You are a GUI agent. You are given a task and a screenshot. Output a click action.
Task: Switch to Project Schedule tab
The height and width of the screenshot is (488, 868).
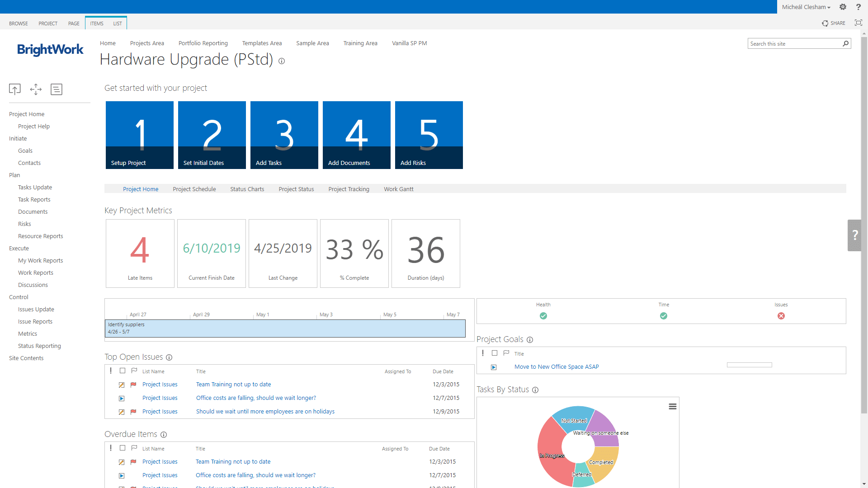coord(194,189)
